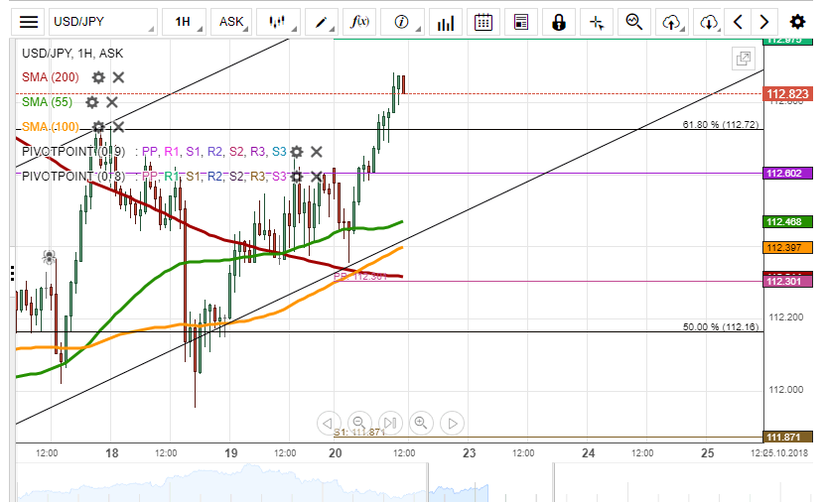
Task: Expand the 1H timeframe selector
Action: pos(187,21)
